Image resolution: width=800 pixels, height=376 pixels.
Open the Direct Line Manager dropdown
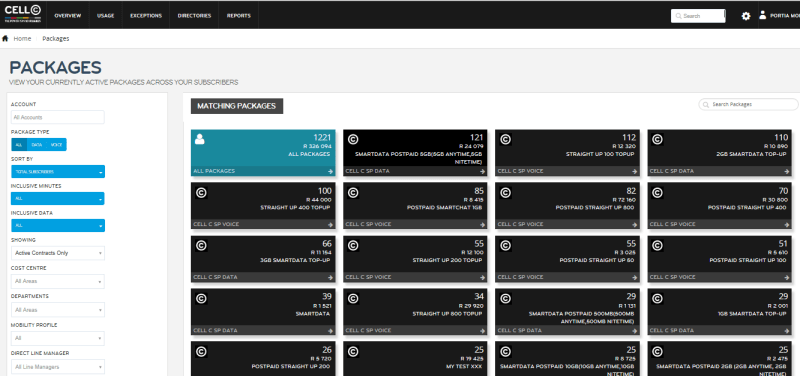[x=58, y=366]
